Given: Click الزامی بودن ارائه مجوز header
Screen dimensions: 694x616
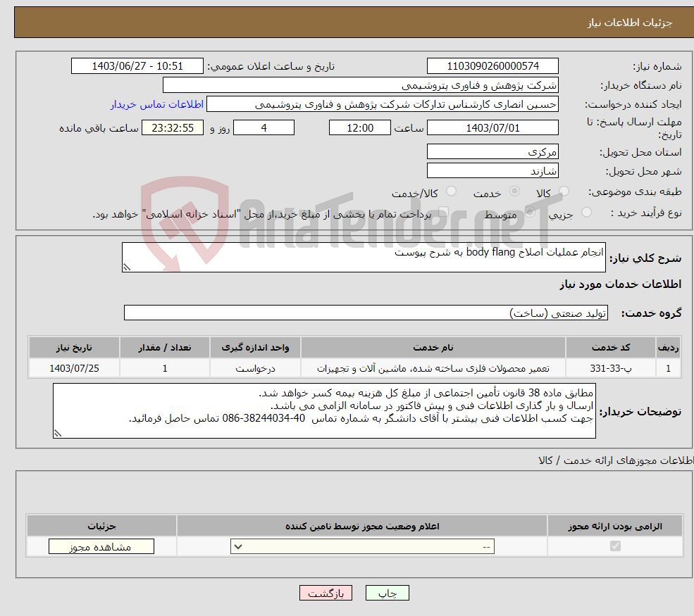Looking at the screenshot, I should pos(615,526).
